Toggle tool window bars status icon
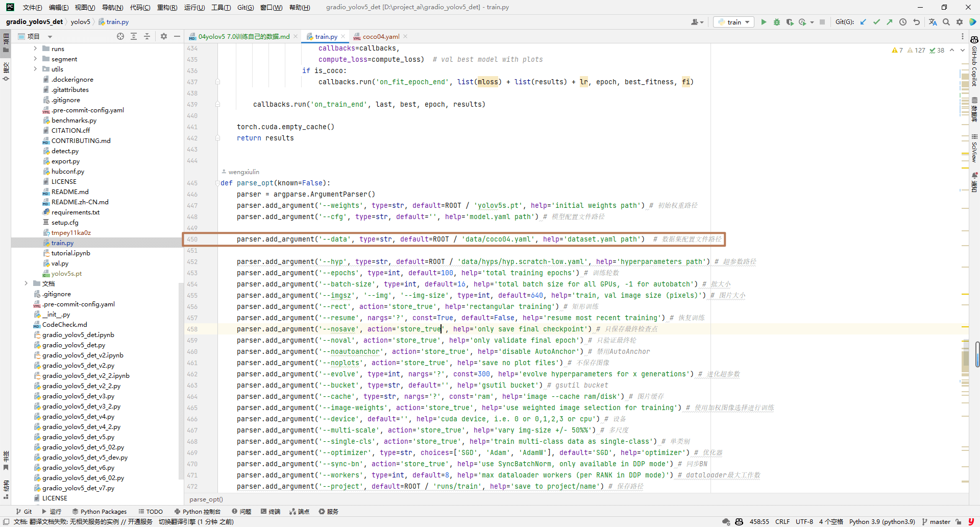Screen dimensions: 980x527 point(6,521)
